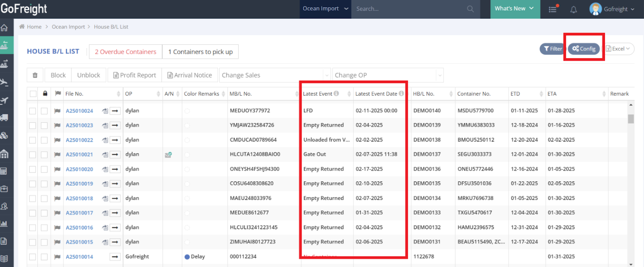Tick the select-all checkbox in table header
The image size is (644, 267).
33,94
